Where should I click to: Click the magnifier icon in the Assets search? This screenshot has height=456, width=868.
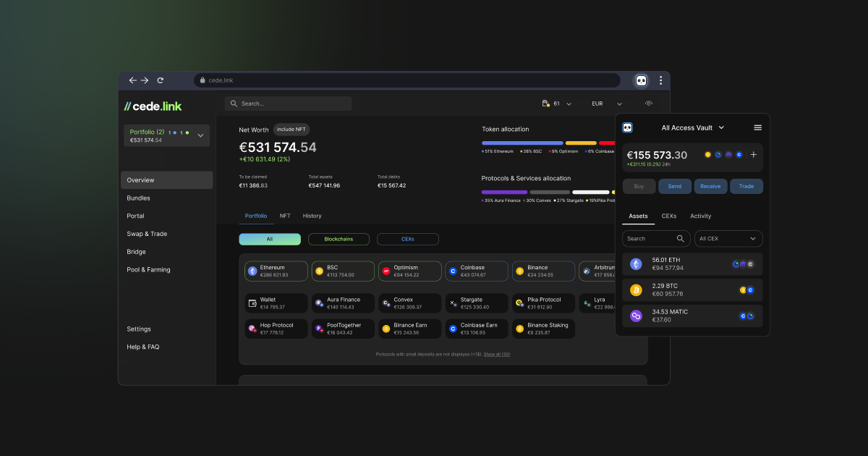(x=681, y=238)
